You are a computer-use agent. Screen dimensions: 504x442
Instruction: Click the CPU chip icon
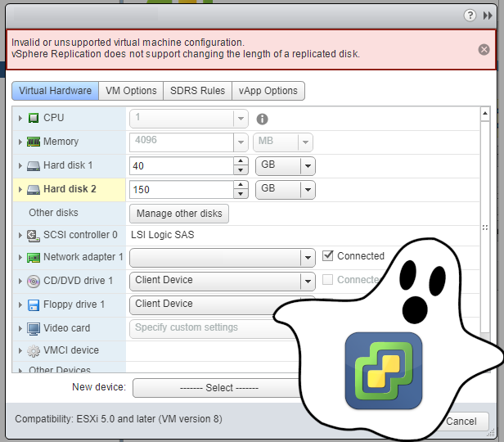click(x=34, y=118)
